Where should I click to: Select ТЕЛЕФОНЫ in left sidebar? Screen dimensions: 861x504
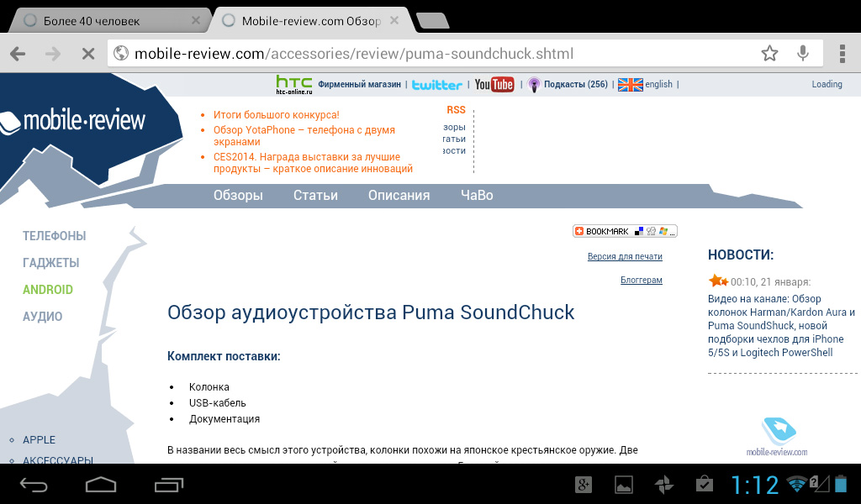(x=55, y=236)
